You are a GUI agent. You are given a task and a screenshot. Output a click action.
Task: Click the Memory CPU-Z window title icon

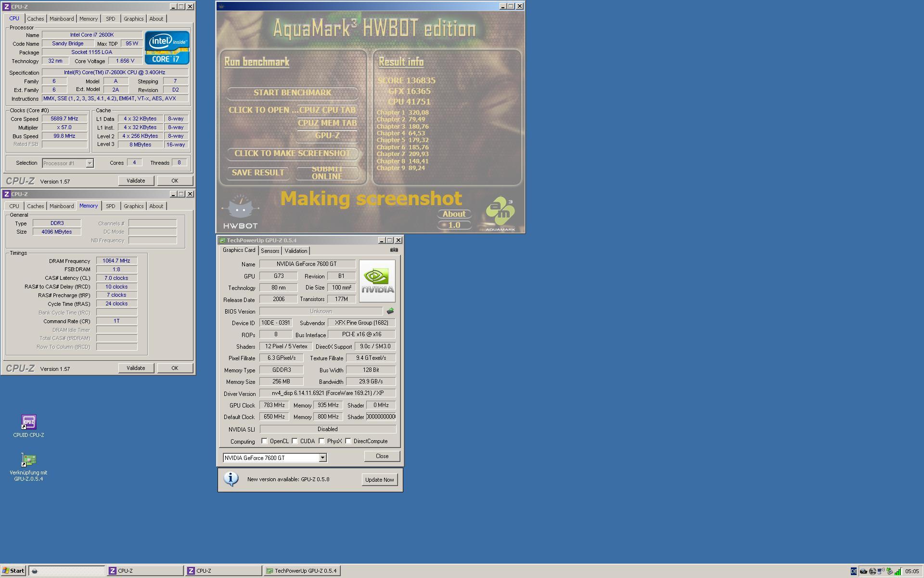[6, 194]
